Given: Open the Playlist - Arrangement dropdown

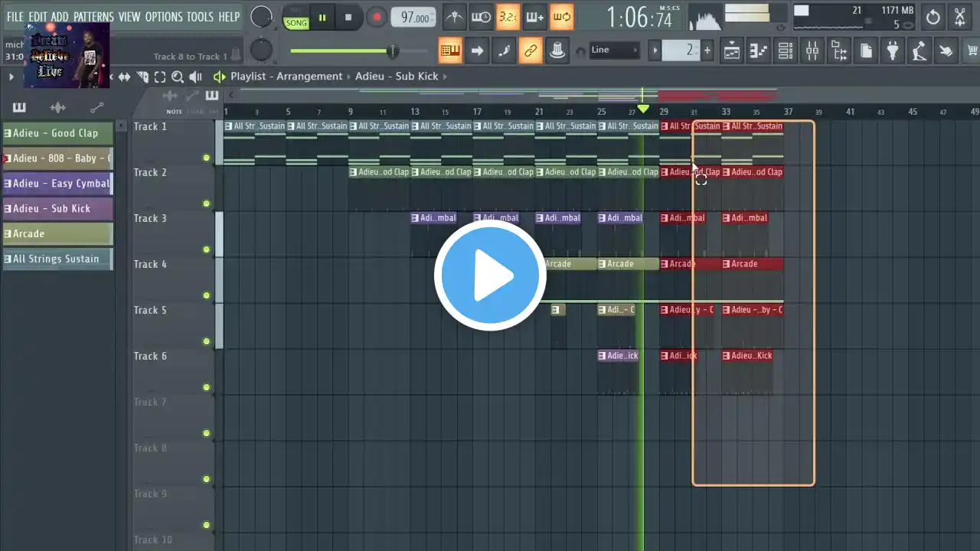Looking at the screenshot, I should coord(286,77).
